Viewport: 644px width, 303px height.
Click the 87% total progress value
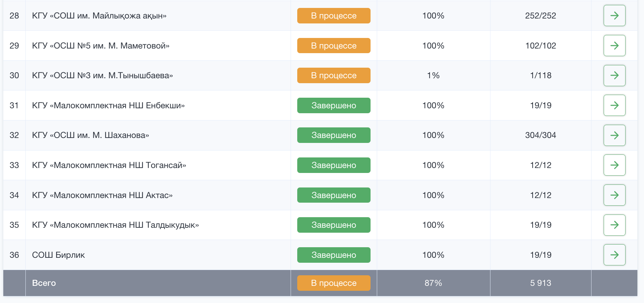(433, 283)
